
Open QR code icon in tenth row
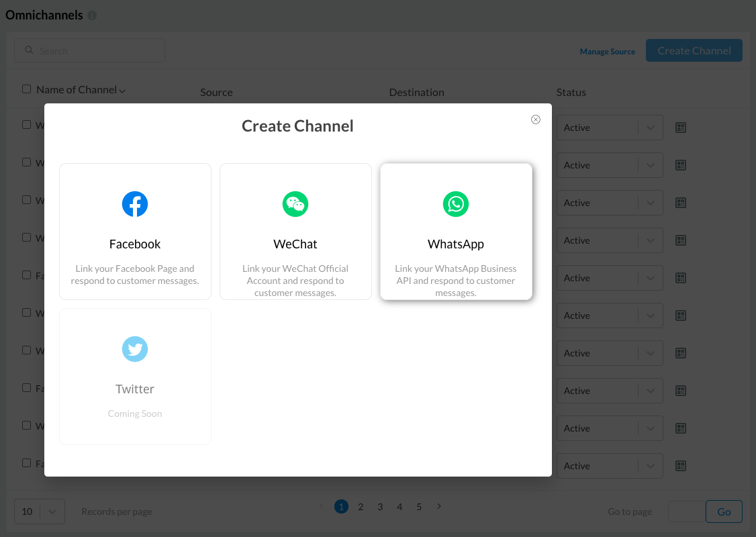[x=681, y=466]
